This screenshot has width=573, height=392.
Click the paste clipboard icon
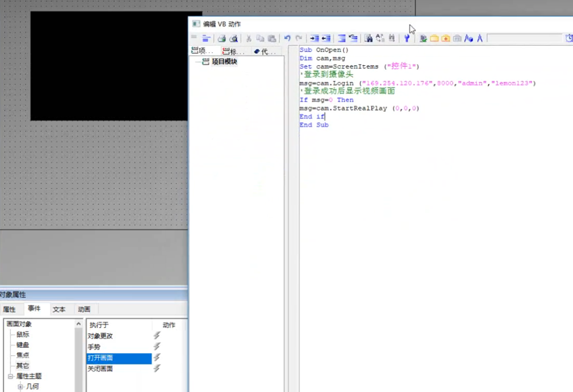[272, 38]
